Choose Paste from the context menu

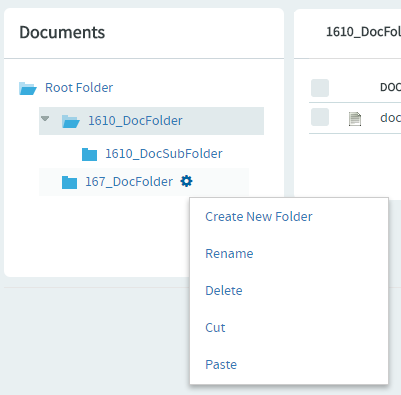(x=221, y=365)
